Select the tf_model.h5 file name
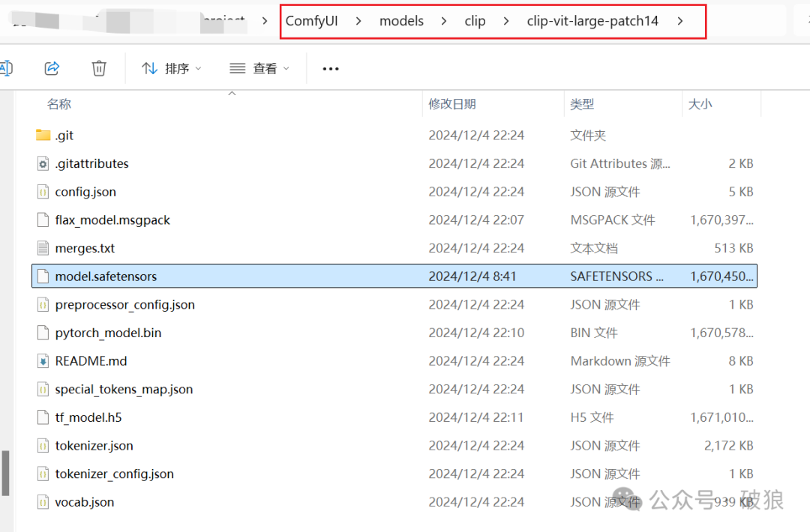810x532 pixels. (88, 418)
